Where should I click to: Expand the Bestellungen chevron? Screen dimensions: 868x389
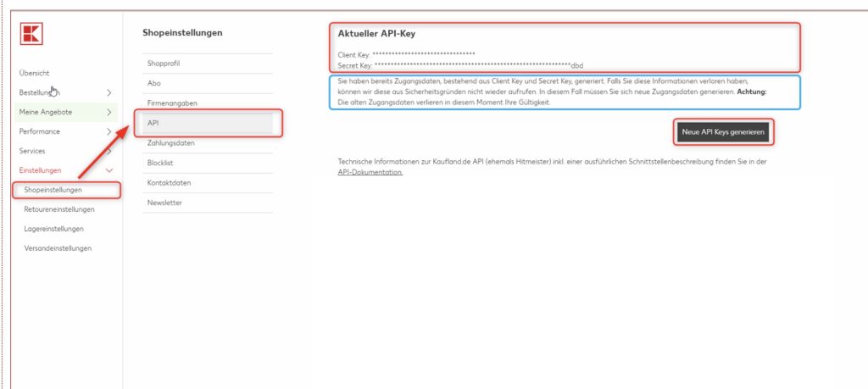tap(109, 93)
